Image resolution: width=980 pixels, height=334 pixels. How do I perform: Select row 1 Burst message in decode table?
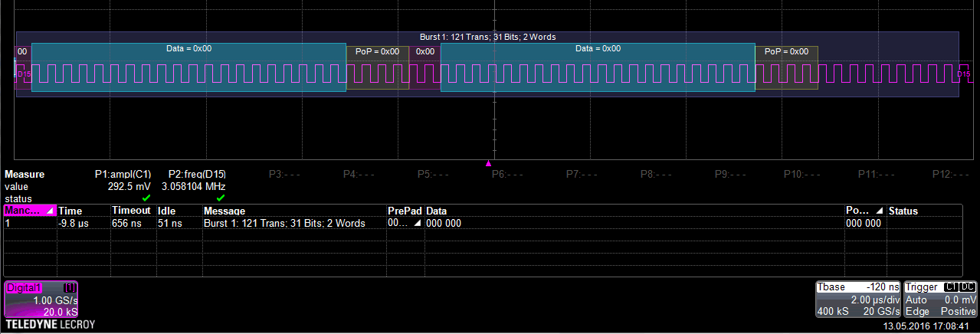point(284,224)
